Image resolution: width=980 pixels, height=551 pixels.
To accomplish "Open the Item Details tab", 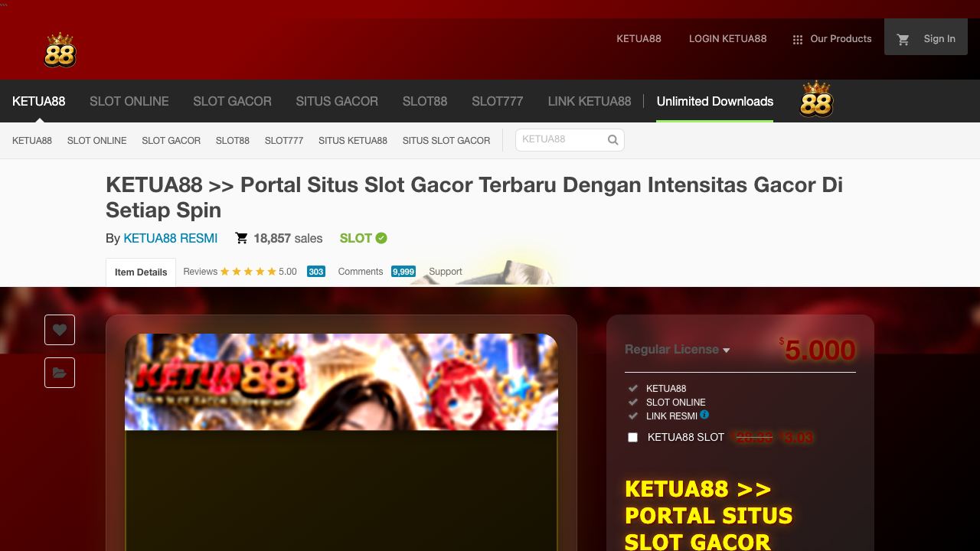I will 141,272.
